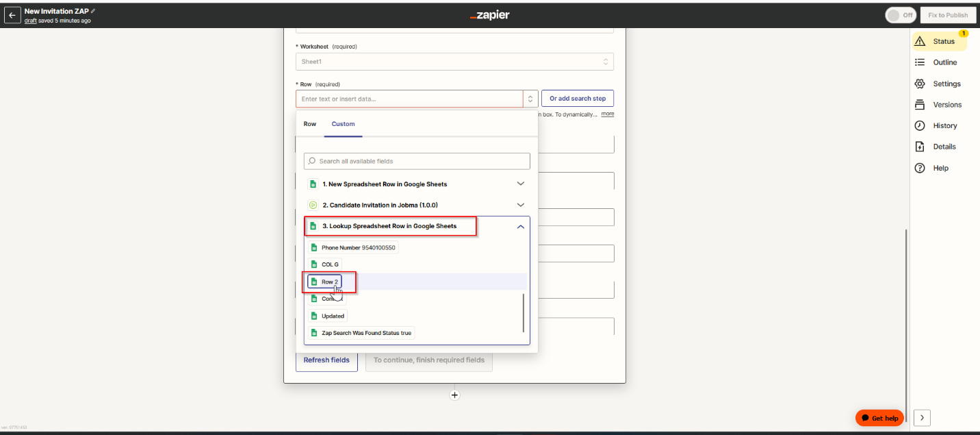The image size is (980, 435).
Task: Click the Fix to Publish button
Action: pyautogui.click(x=948, y=15)
